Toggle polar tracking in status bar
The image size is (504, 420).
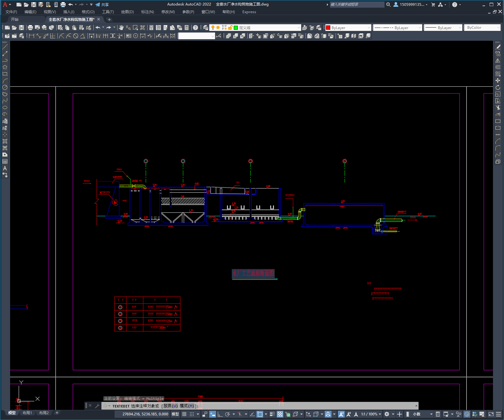point(228,414)
